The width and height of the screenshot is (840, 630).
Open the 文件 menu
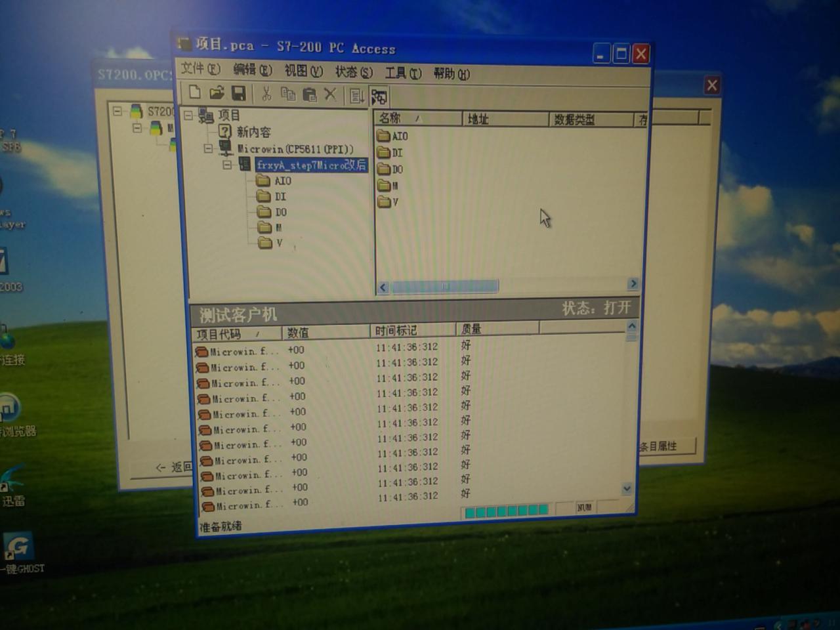200,68
